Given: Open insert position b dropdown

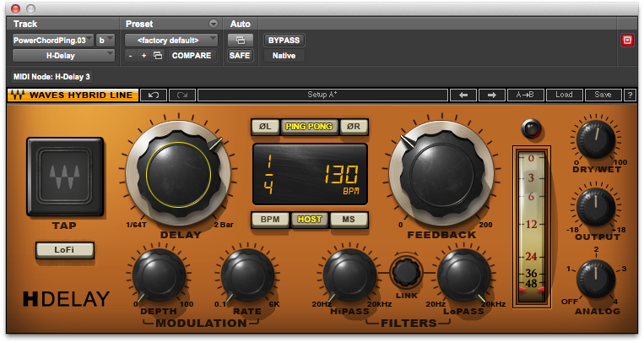Looking at the screenshot, I should click(106, 41).
